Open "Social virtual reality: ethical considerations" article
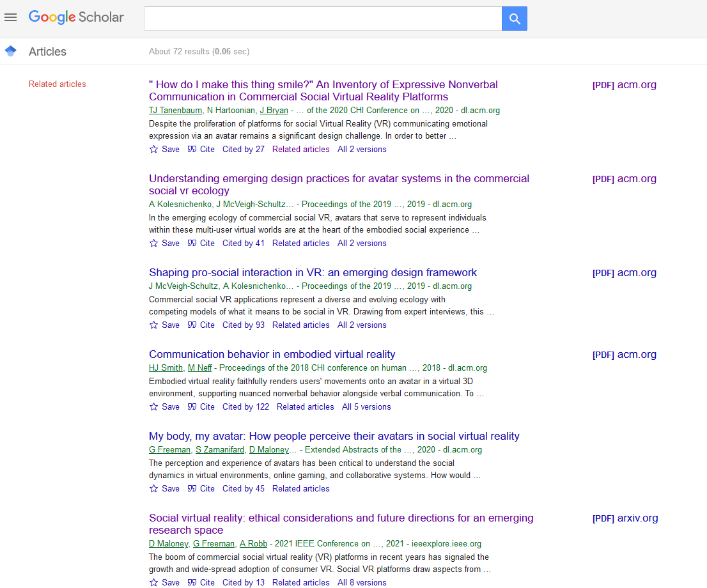This screenshot has width=707, height=588. 341,524
